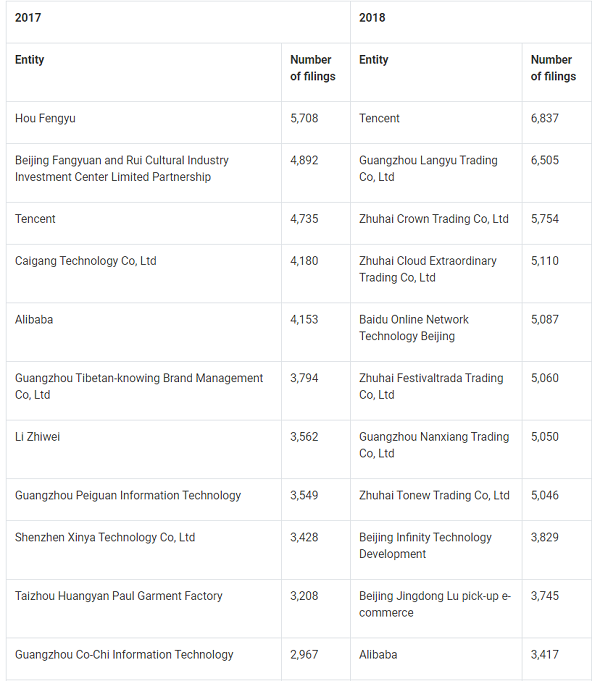Select Zhuhai Tonew Trading Co, Ltd

pos(434,495)
